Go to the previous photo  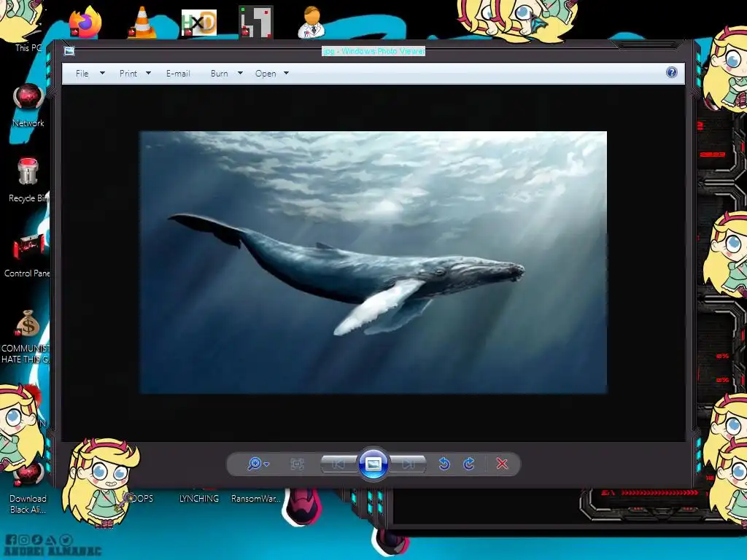point(338,464)
